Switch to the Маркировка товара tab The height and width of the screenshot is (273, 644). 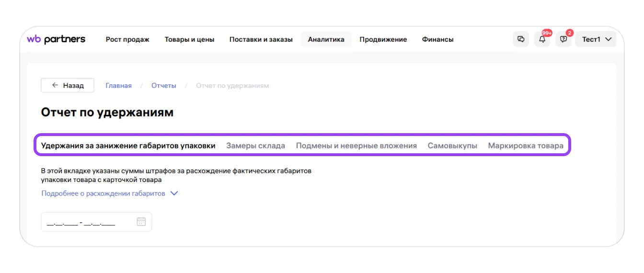point(526,146)
